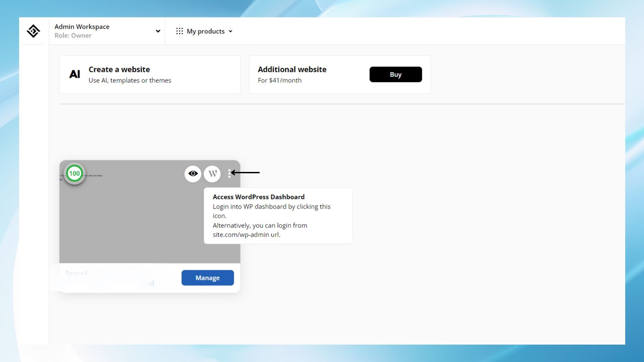Click the hexagonal platform logo
The image size is (644, 362).
coord(33,31)
